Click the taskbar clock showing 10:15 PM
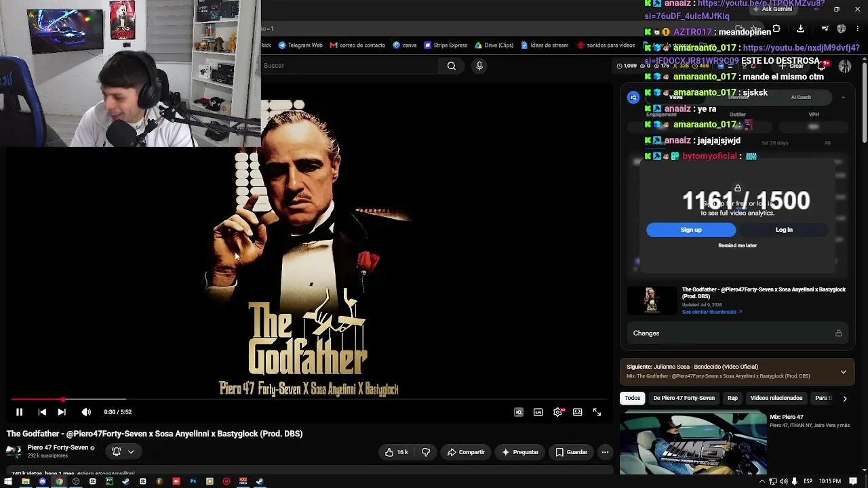 [831, 482]
